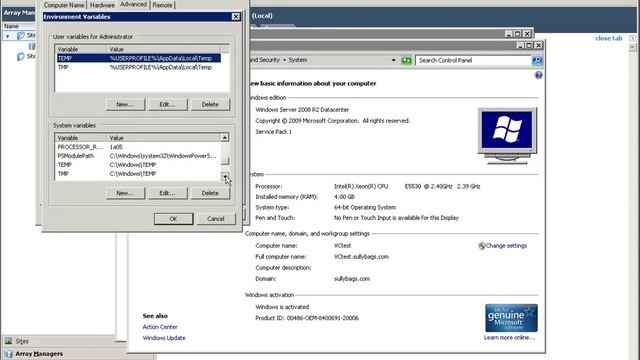
Task: Select the user TEMP variable row
Action: pos(138,58)
